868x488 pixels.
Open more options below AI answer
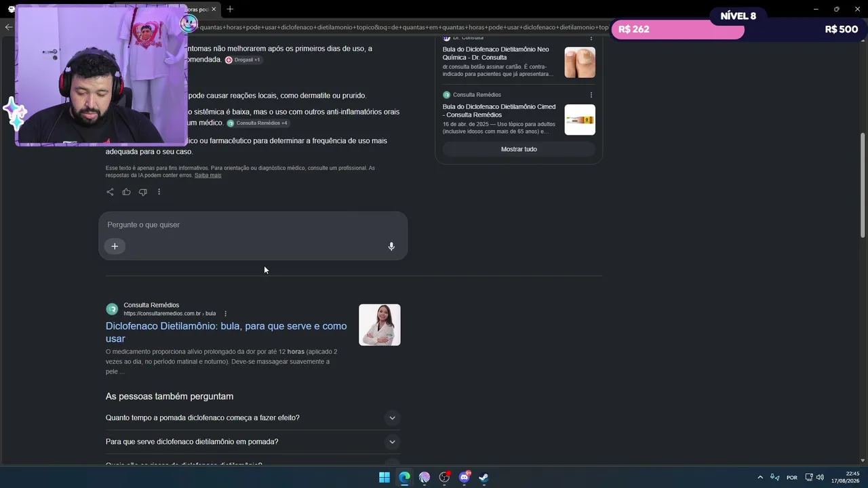(159, 192)
